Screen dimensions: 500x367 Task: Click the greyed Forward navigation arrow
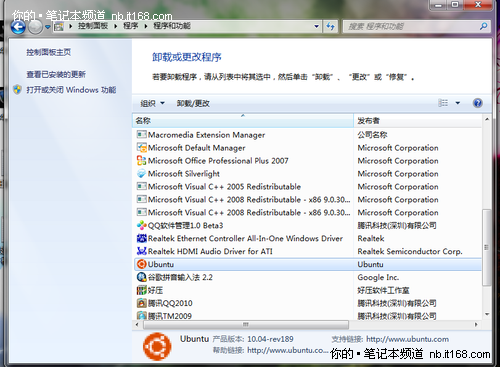[x=35, y=27]
